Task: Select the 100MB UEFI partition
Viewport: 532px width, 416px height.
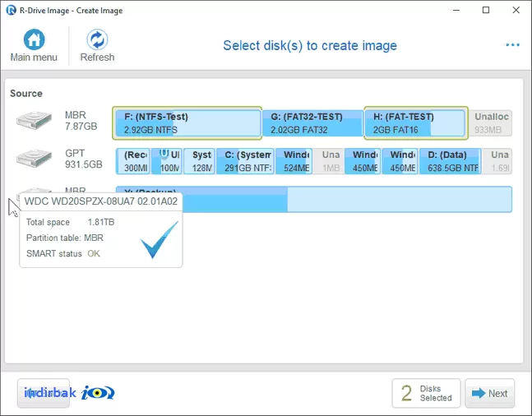Action: pos(167,161)
